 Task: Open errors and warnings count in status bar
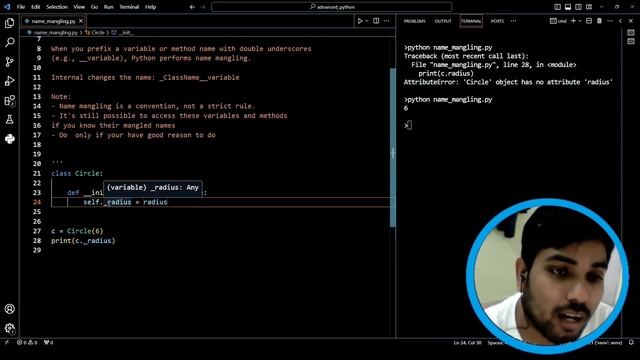click(27, 342)
